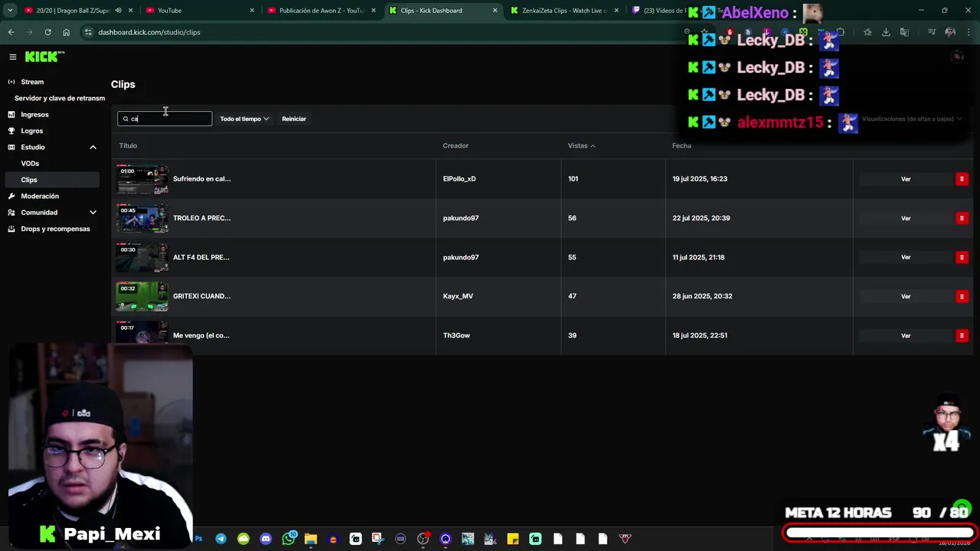Open OBS Studio from the taskbar
This screenshot has height=551, width=980.
click(423, 539)
